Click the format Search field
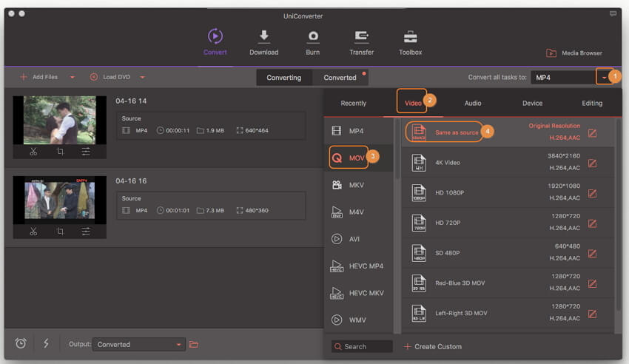Screen dimensions: 629x364 point(362,346)
